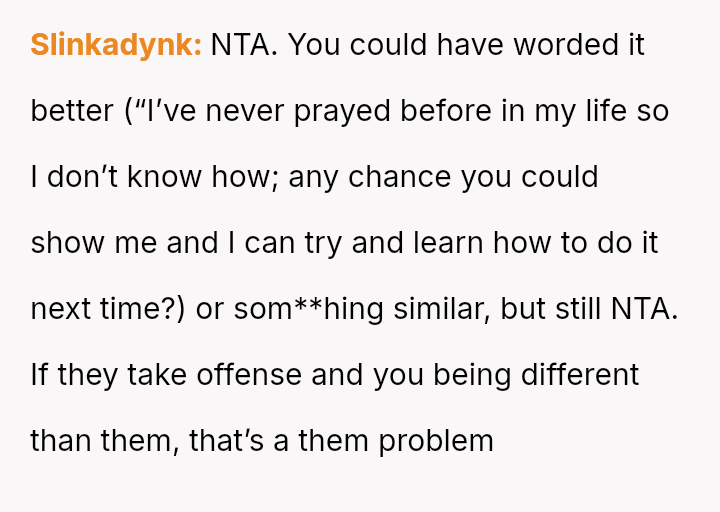Image resolution: width=720 pixels, height=512 pixels.
Task: Click the word "prayed" in the comment
Action: [x=336, y=111]
